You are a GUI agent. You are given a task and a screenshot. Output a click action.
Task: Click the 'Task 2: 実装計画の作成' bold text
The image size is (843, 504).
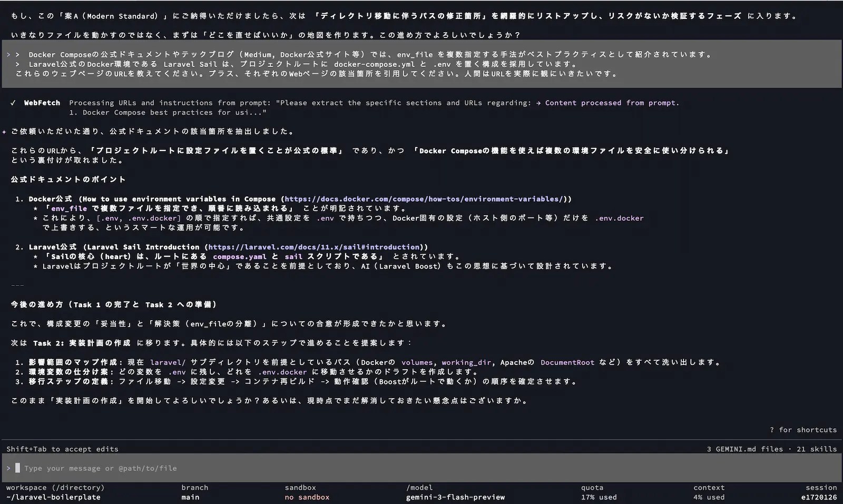point(82,343)
